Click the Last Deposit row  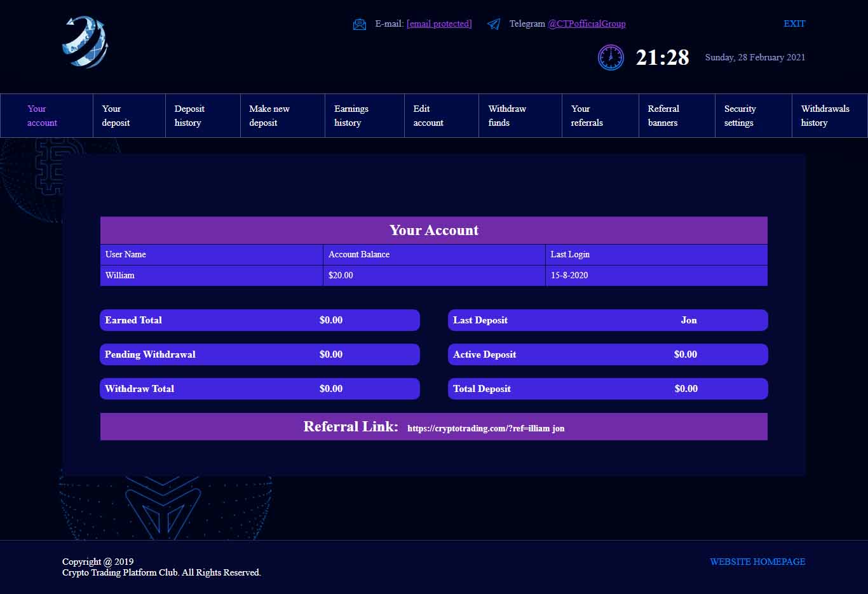608,320
